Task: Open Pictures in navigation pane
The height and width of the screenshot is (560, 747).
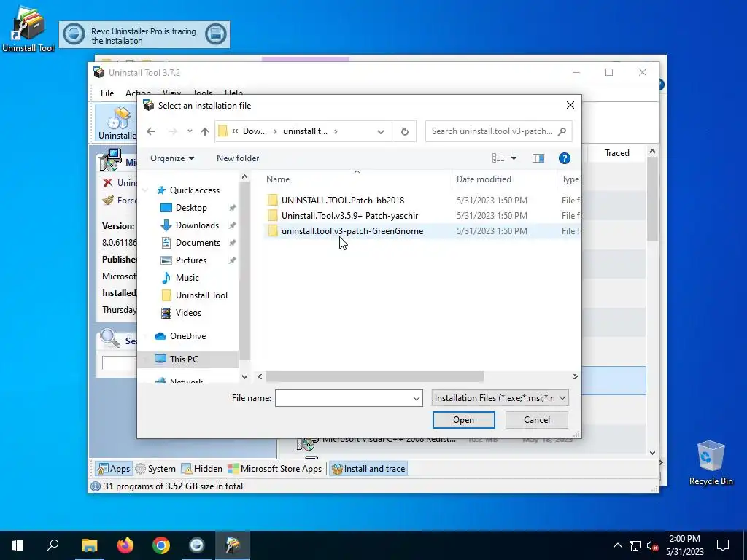Action: [190, 260]
